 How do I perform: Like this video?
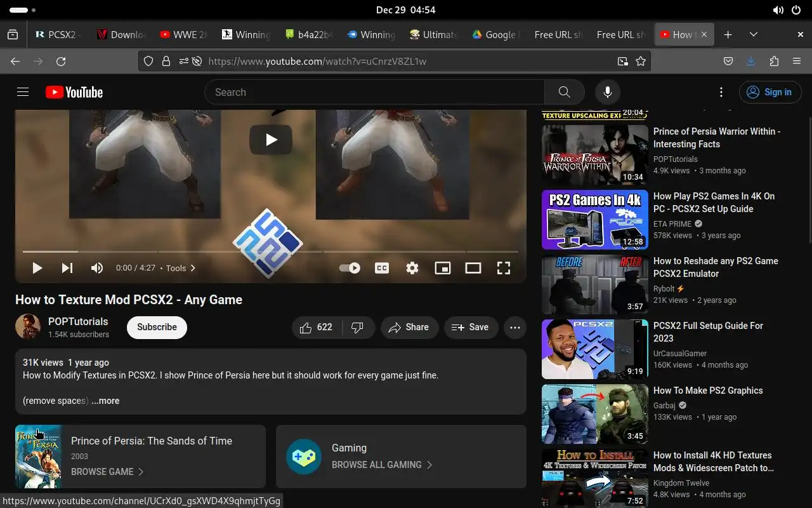point(317,327)
